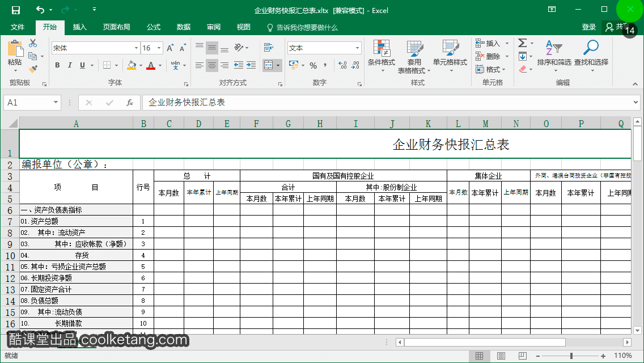Open 套用表格格式 table styles
This screenshot has height=363, width=644.
point(414,56)
